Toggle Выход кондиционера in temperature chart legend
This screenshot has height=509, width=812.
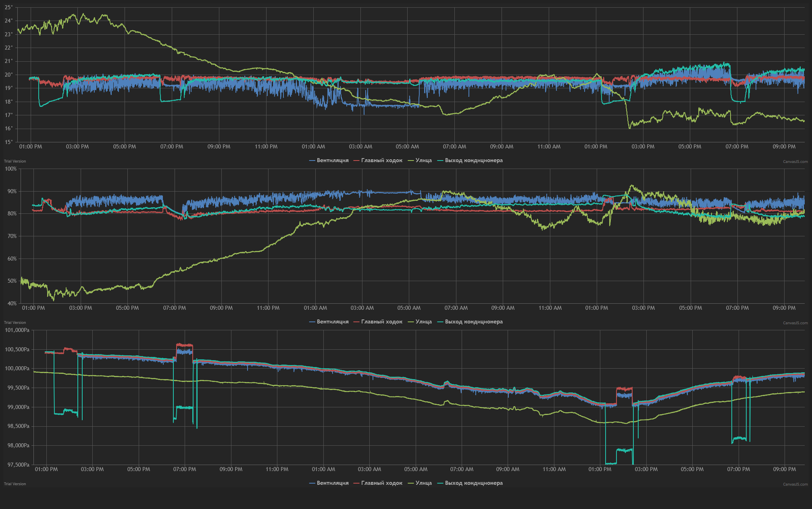470,161
